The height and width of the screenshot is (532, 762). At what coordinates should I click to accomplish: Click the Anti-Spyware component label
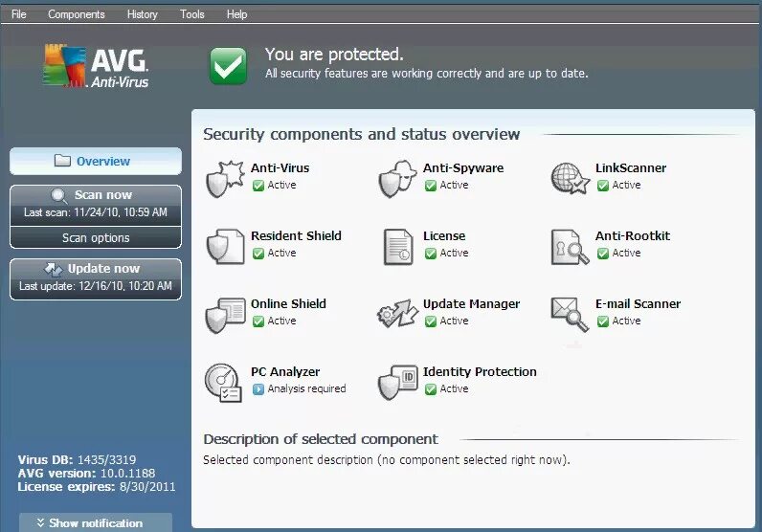pos(463,168)
